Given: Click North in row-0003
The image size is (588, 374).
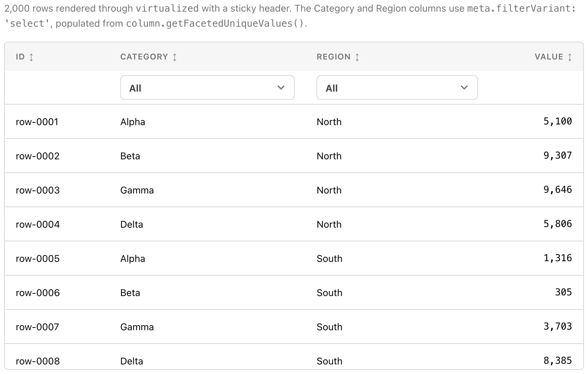Looking at the screenshot, I should click(329, 190).
